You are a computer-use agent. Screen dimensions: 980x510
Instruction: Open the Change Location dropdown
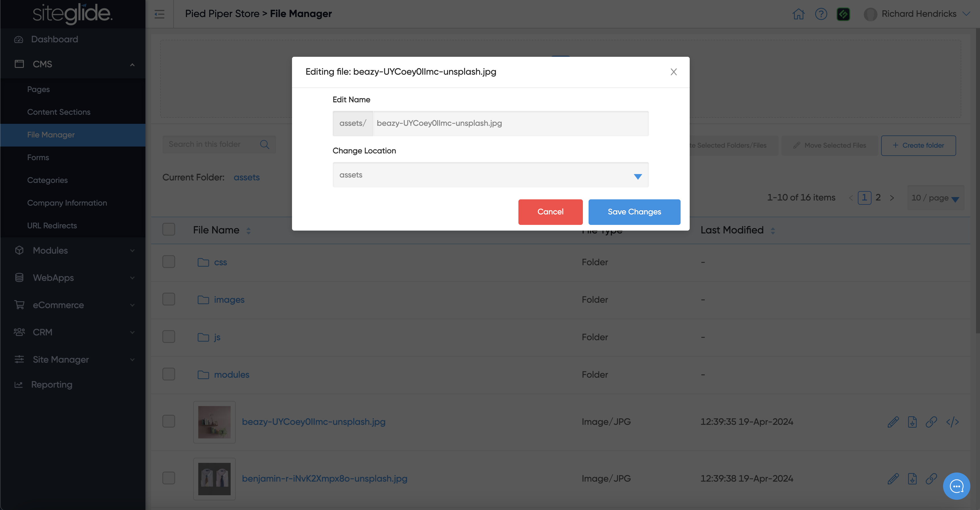coord(490,175)
